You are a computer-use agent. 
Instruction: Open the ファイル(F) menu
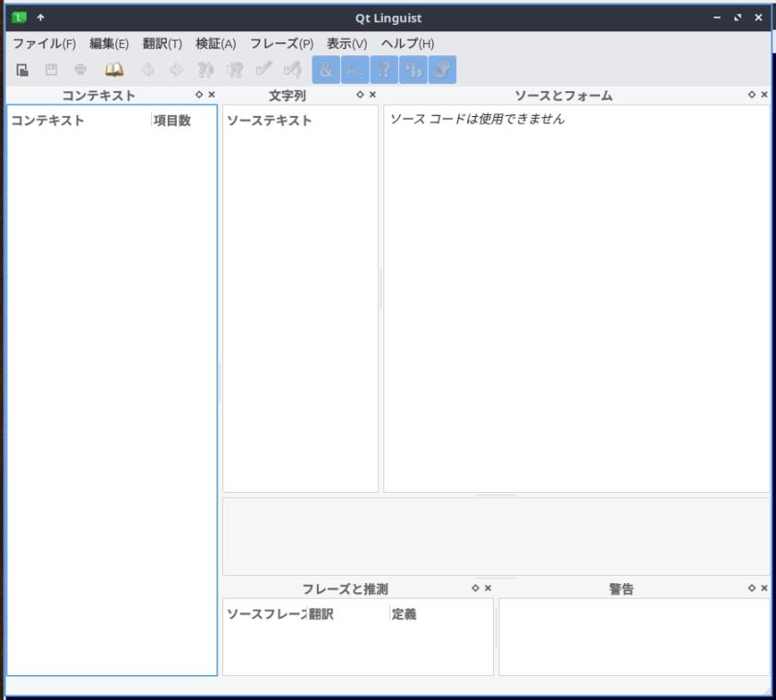[44, 44]
